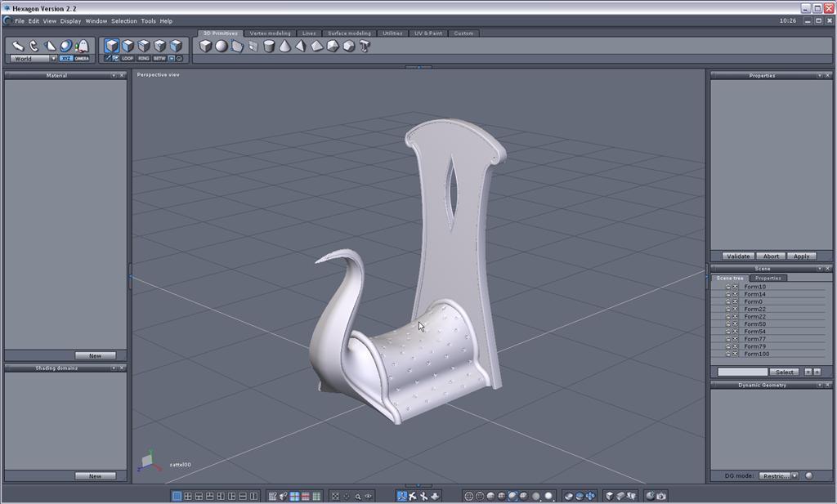Open the File menu

point(20,21)
